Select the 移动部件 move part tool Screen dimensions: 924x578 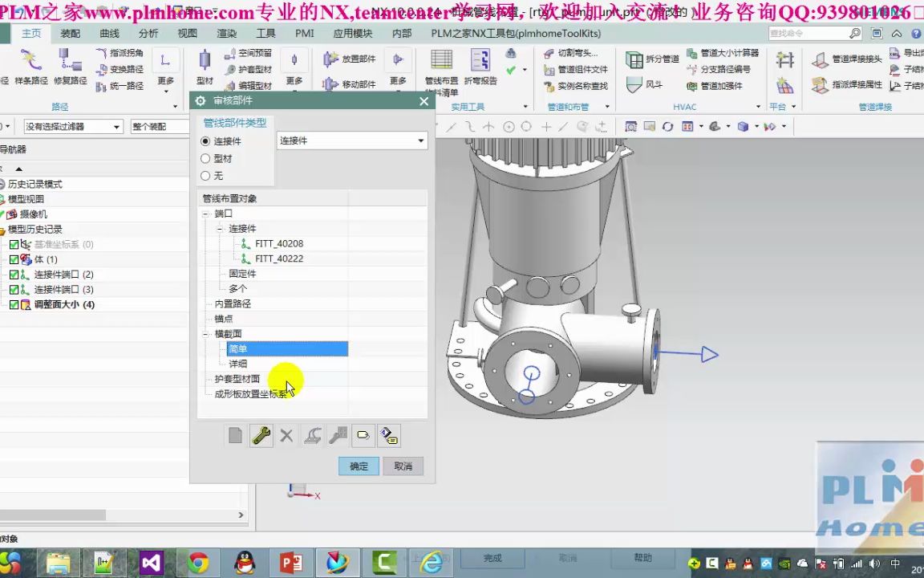pyautogui.click(x=350, y=84)
